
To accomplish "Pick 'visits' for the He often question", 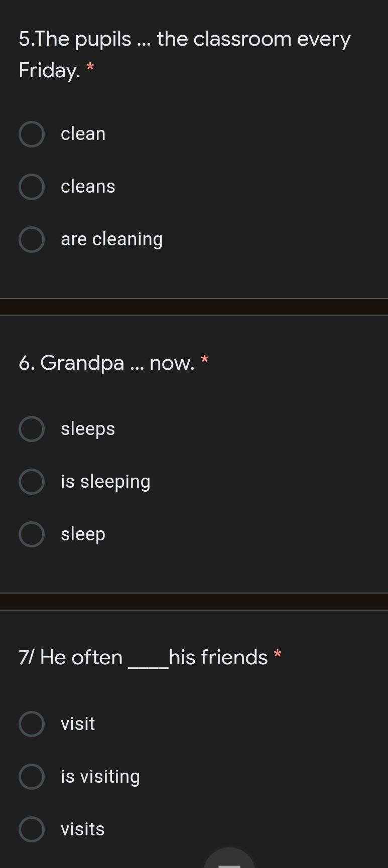I will (x=32, y=829).
